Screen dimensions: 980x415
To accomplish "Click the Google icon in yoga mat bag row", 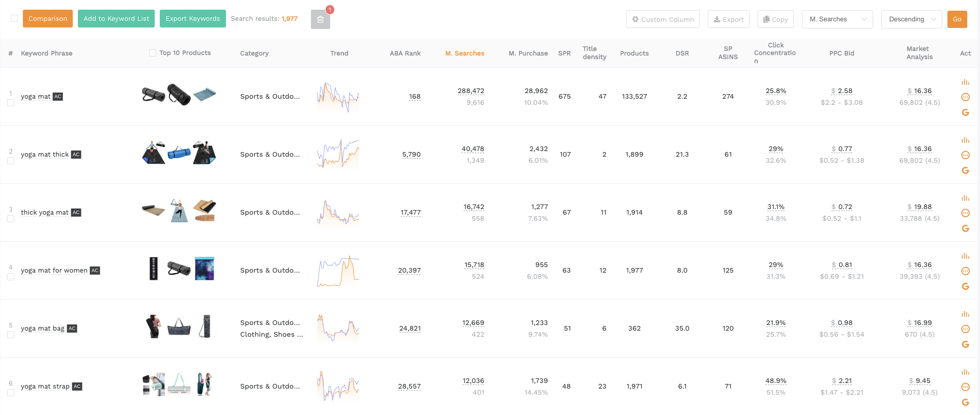I will click(x=965, y=344).
